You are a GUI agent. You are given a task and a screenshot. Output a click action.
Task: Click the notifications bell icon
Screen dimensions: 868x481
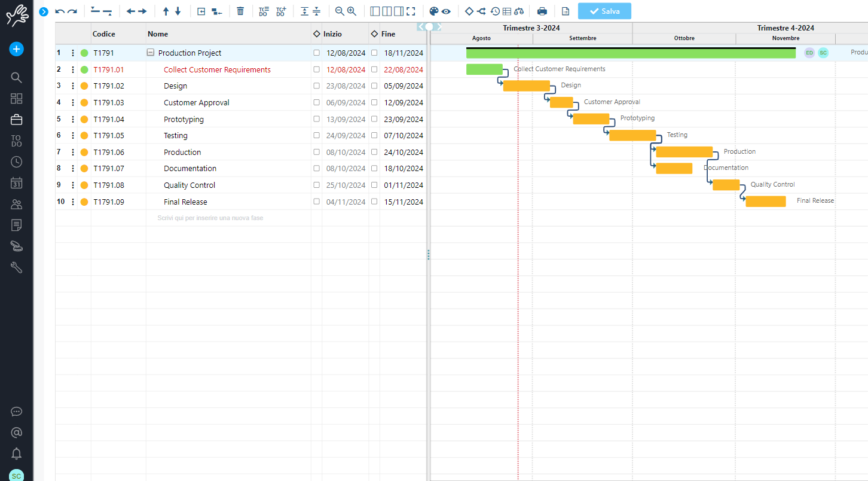point(17,453)
